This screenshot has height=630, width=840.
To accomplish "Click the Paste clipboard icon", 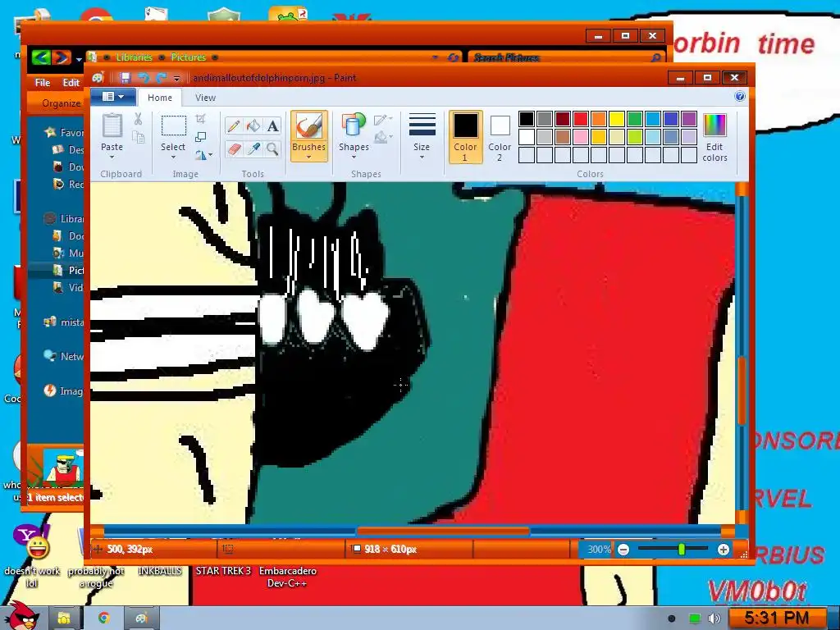I will click(112, 126).
